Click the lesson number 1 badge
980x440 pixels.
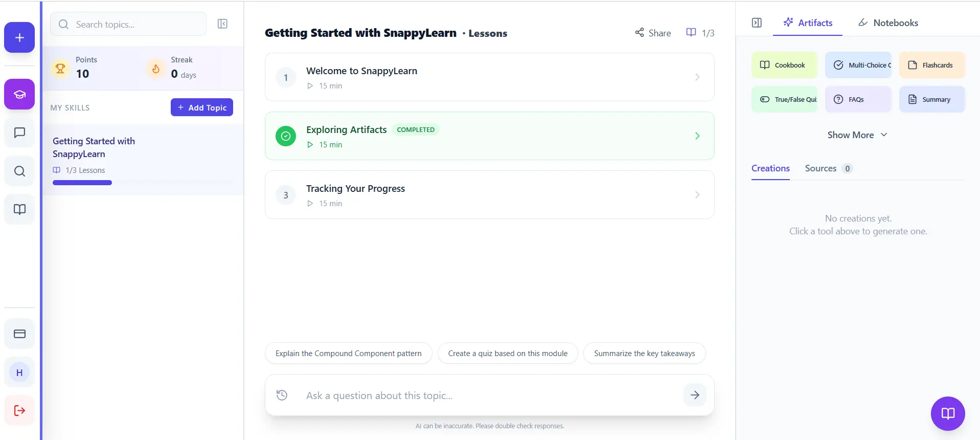(x=286, y=77)
